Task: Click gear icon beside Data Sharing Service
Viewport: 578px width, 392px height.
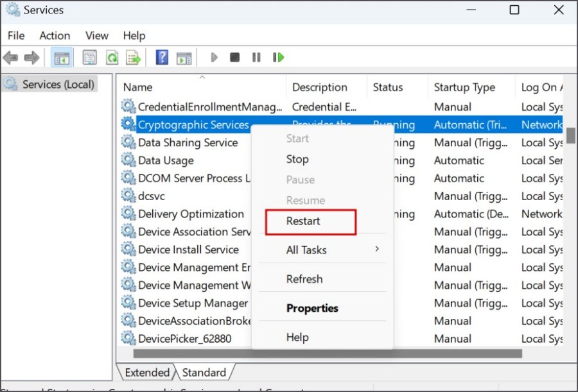Action: click(x=128, y=142)
